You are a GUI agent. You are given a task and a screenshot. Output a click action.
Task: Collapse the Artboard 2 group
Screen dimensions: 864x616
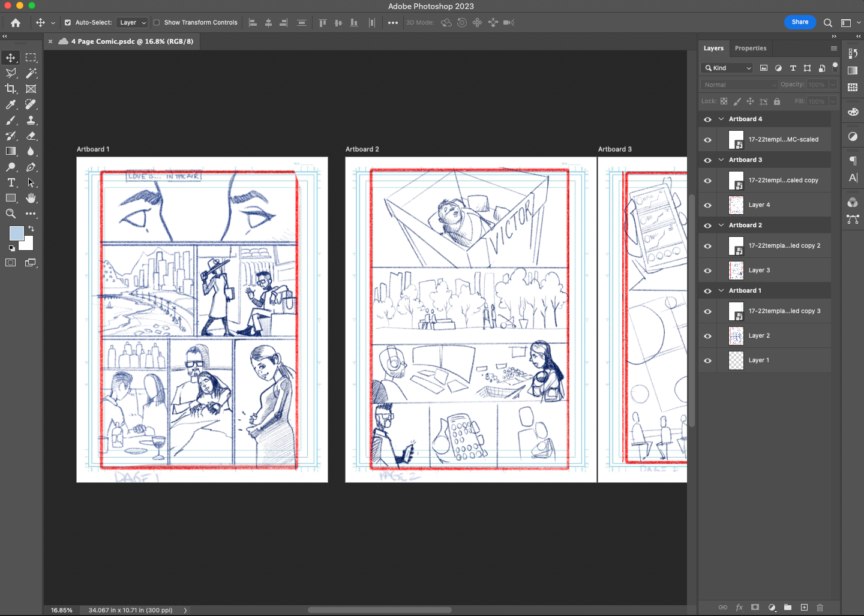(721, 226)
